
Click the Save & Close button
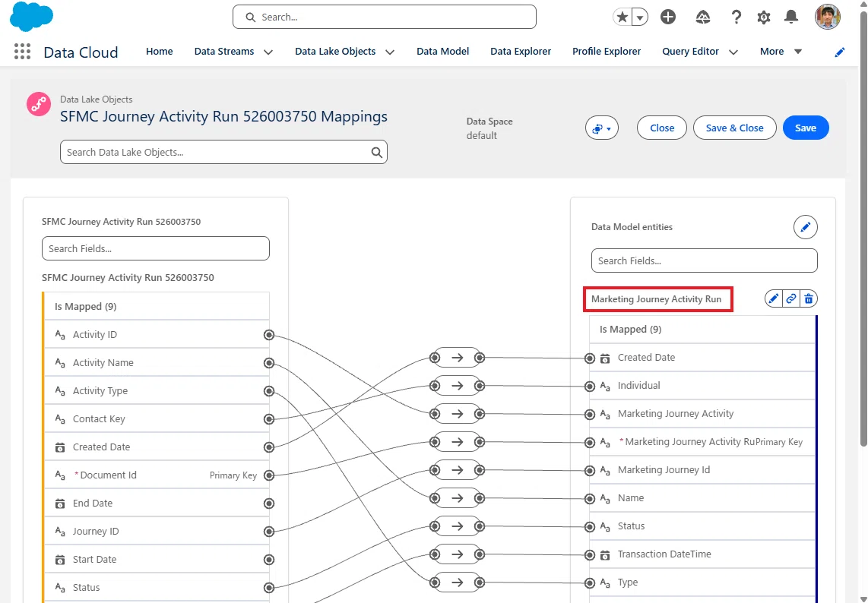click(x=734, y=128)
